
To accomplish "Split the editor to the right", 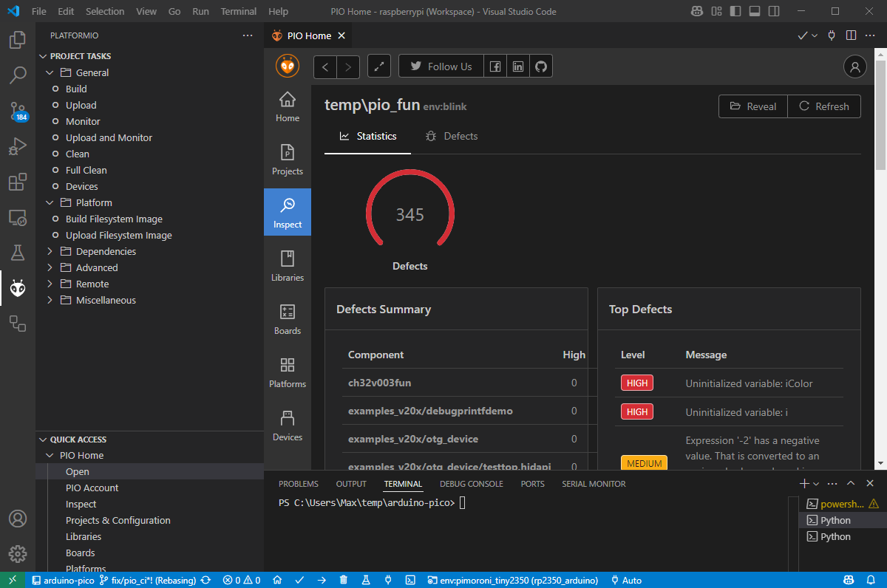I will pyautogui.click(x=851, y=35).
